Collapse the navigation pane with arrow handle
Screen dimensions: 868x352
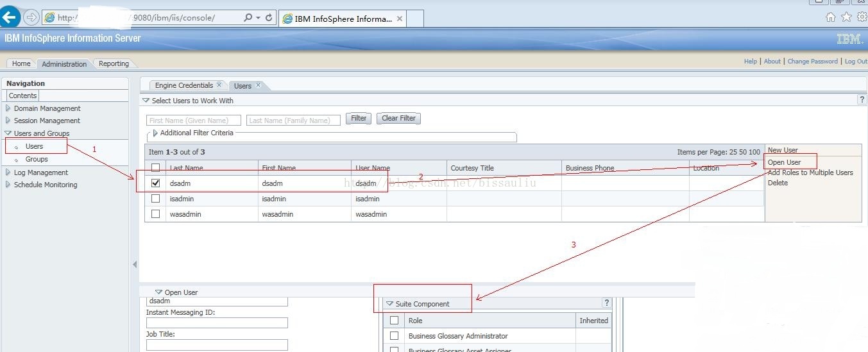134,264
